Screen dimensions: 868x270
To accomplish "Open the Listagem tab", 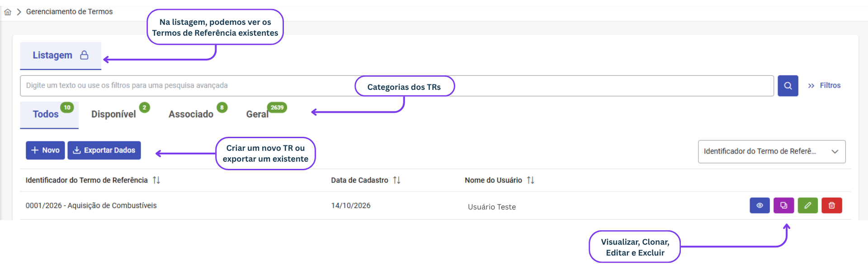I will [x=61, y=56].
